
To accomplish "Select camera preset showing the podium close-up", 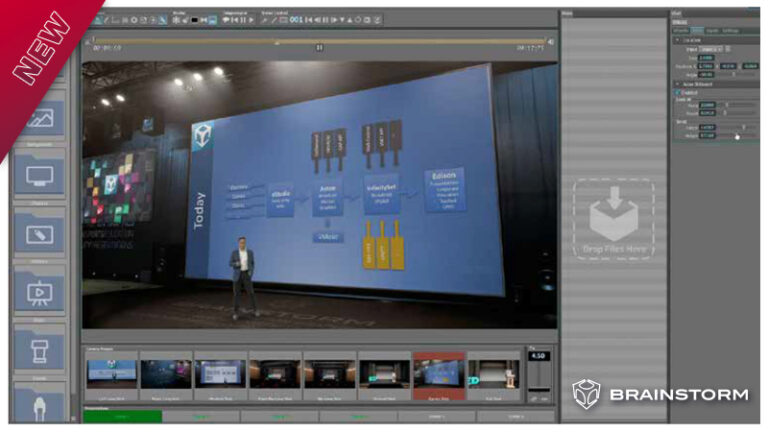I will coord(493,376).
